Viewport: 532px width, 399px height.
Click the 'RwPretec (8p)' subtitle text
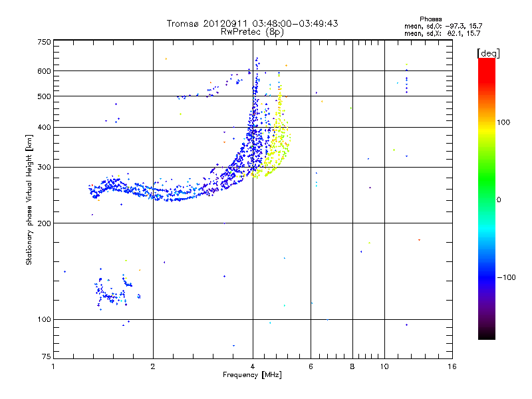(x=253, y=32)
